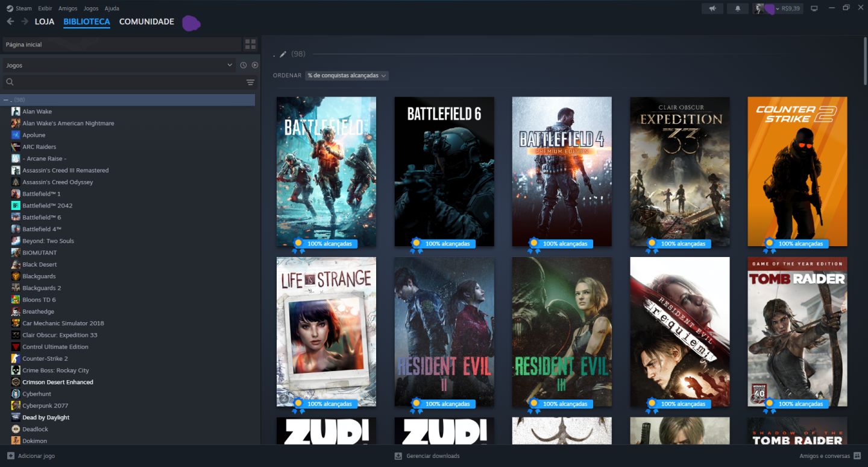The height and width of the screenshot is (467, 868).
Task: Collapse the '.' (98) collection in sidebar
Action: pos(5,100)
